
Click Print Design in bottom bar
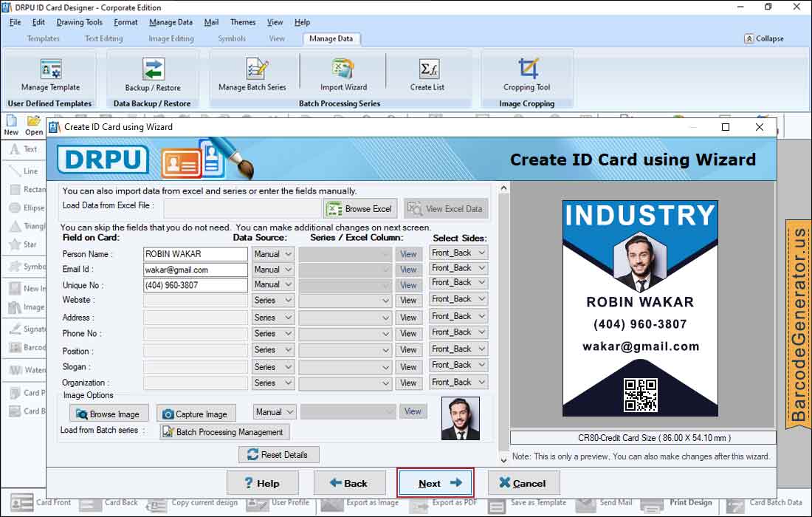[x=676, y=503]
